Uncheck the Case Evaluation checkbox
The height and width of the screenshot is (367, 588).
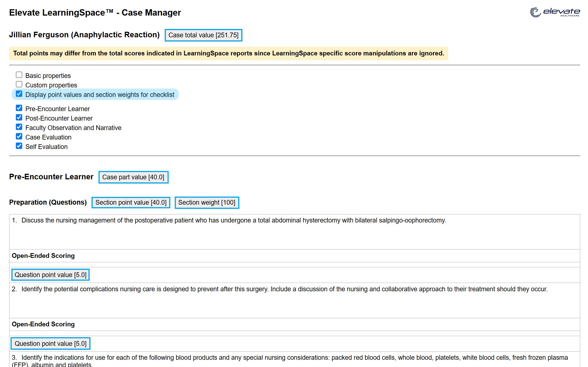tap(19, 136)
